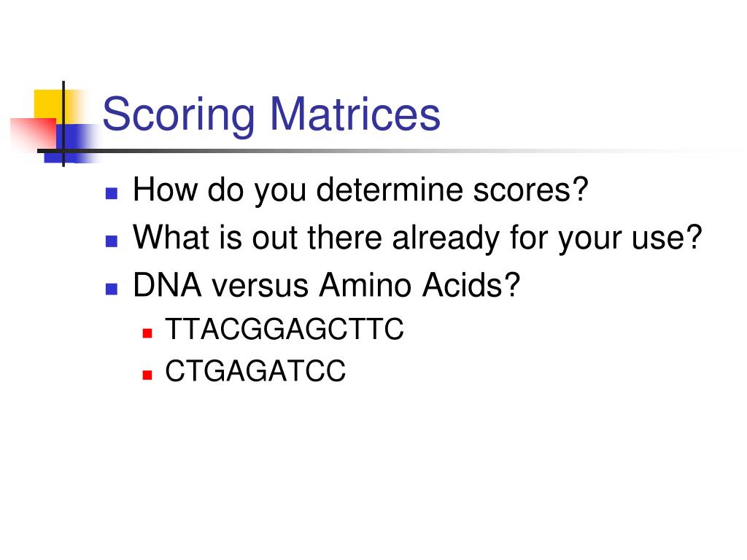Click the blue square in title decoration
The width and height of the screenshot is (747, 560).
click(71, 143)
